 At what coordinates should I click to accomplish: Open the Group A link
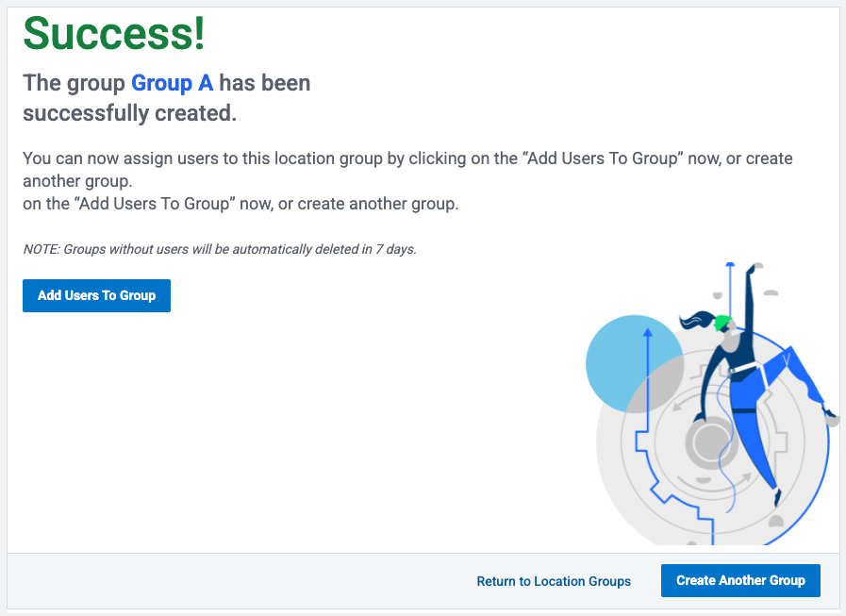pos(172,83)
